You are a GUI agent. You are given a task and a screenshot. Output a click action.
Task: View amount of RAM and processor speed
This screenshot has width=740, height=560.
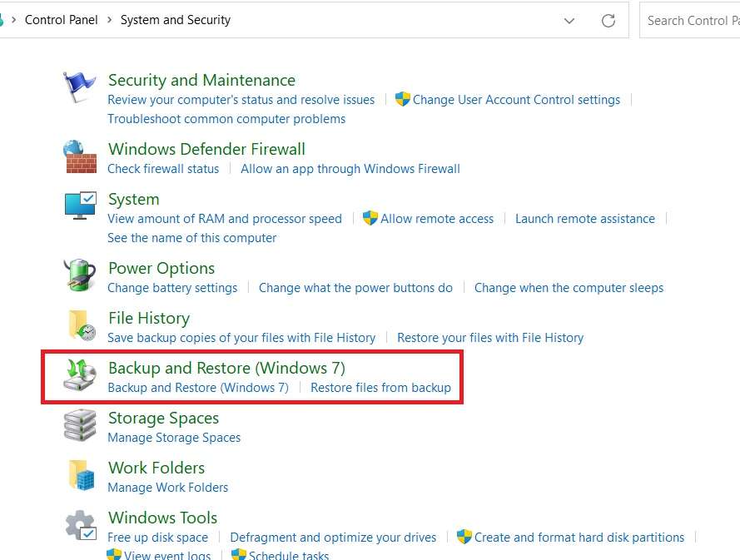[x=225, y=219]
